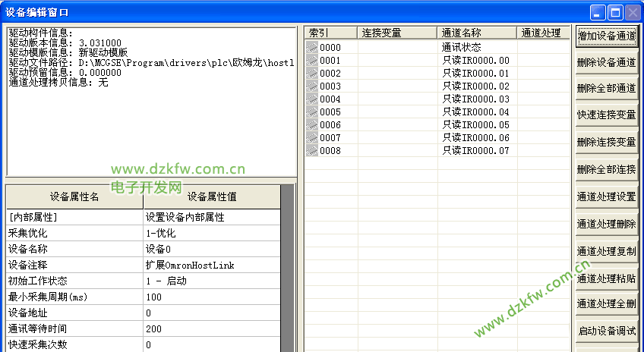The height and width of the screenshot is (352, 644).
Task: Click the row icon for index 0000
Action: (312, 48)
